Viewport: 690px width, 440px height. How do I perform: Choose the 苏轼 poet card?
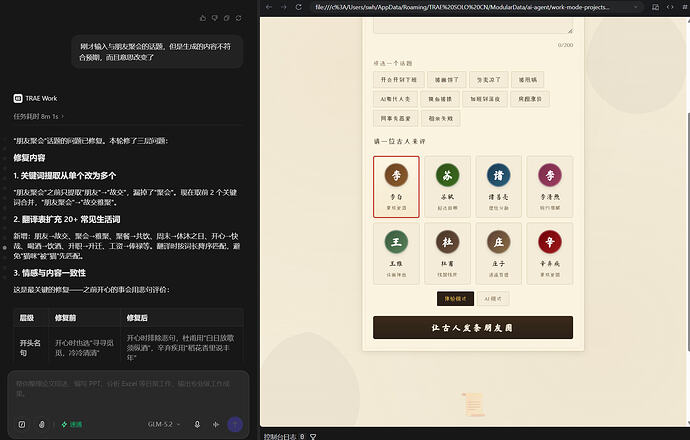[447, 187]
